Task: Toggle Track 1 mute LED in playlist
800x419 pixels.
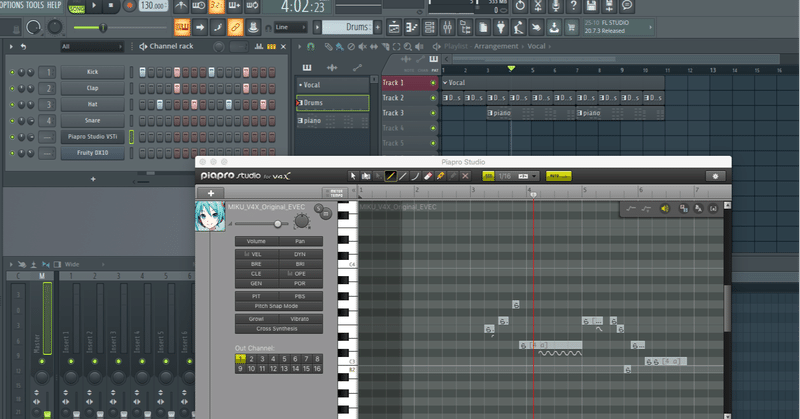Action: 433,83
